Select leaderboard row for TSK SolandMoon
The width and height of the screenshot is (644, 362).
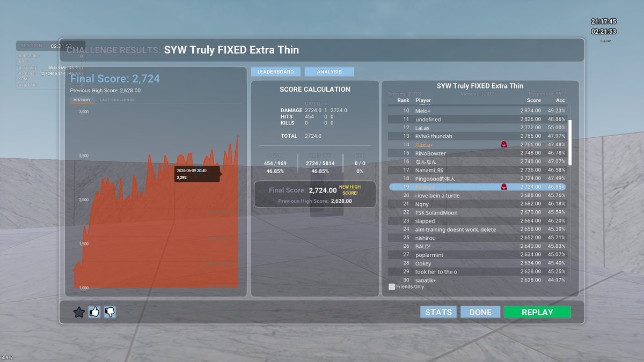pos(477,212)
